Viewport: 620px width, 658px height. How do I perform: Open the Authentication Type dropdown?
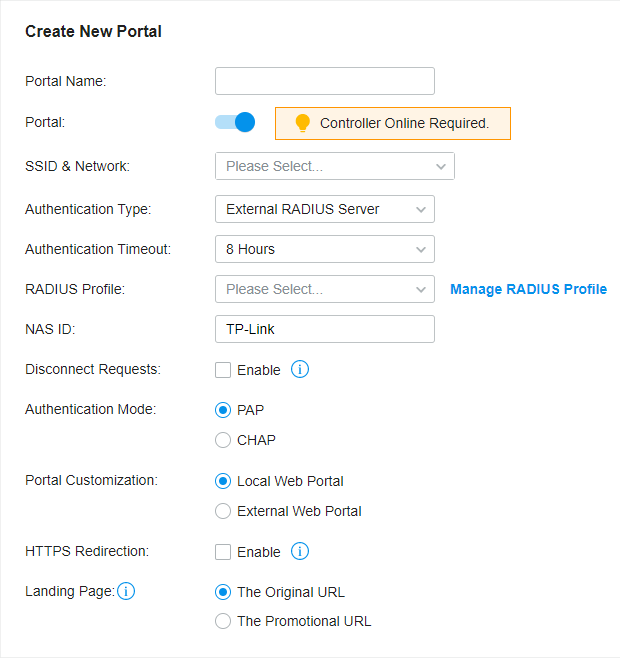point(325,209)
